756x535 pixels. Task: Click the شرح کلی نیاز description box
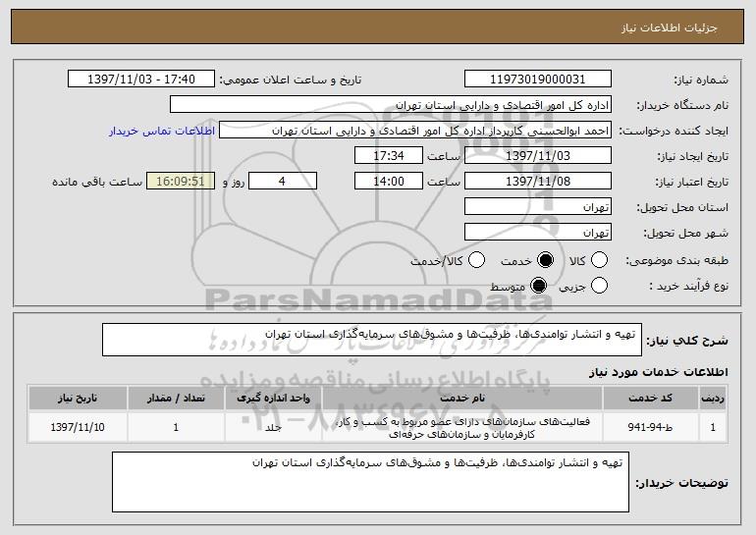pyautogui.click(x=372, y=340)
